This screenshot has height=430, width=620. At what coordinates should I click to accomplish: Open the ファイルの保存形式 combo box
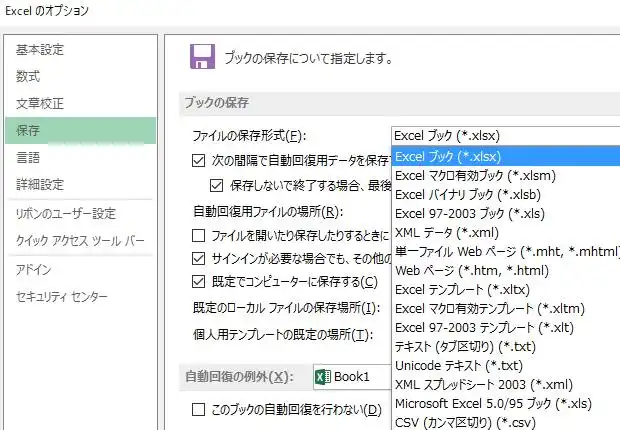click(x=505, y=135)
